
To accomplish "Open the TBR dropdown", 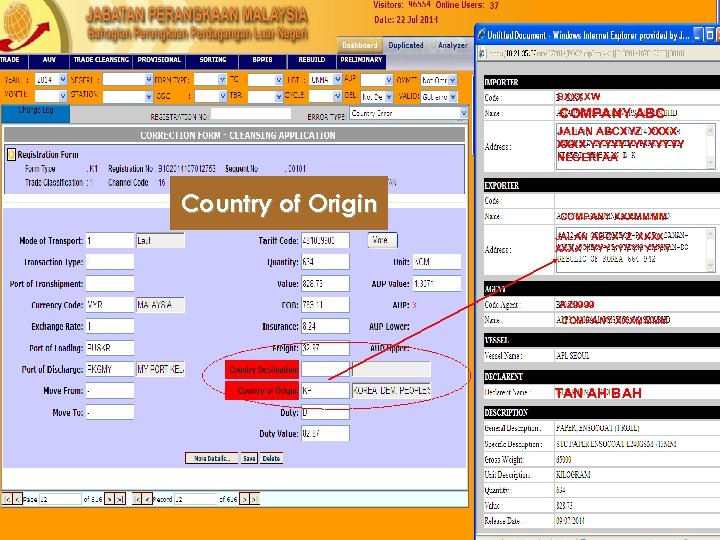I will (279, 96).
